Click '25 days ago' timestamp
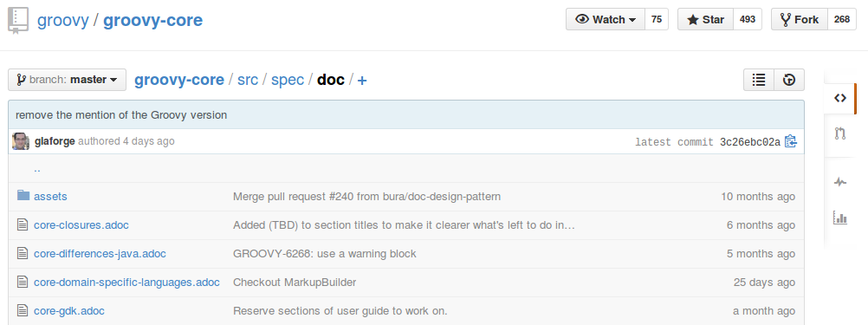This screenshot has height=325, width=868. (x=765, y=283)
